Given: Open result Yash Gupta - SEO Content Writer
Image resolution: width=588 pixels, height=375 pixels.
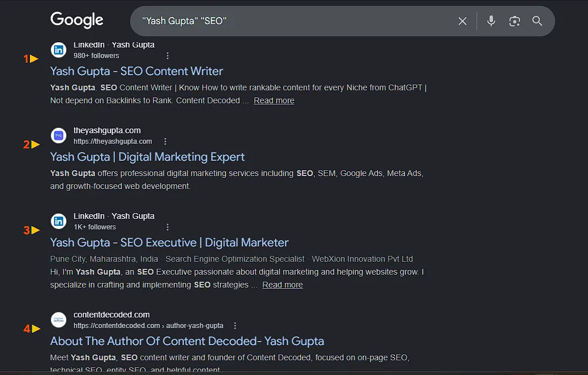Looking at the screenshot, I should 137,71.
